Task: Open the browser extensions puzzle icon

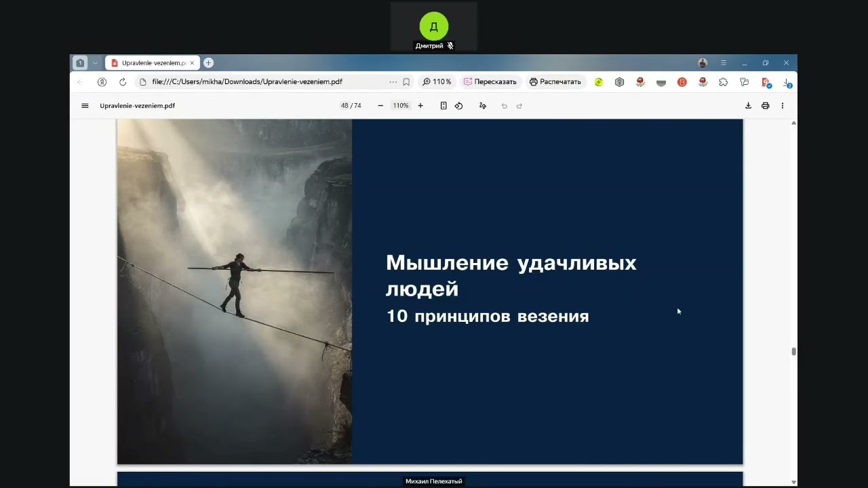Action: 724,82
